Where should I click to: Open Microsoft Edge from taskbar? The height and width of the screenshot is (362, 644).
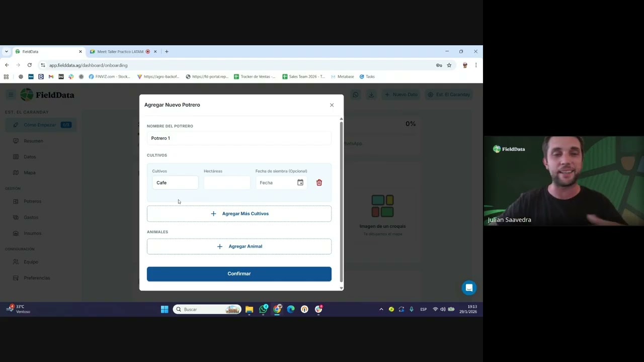click(x=291, y=309)
